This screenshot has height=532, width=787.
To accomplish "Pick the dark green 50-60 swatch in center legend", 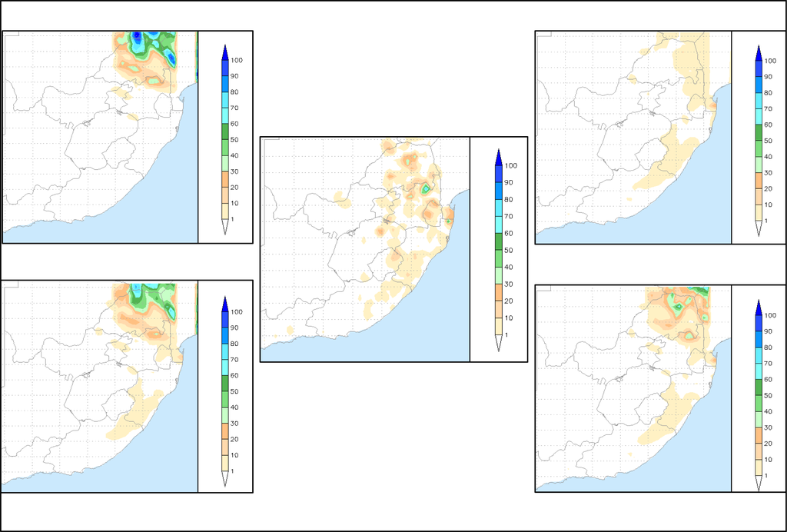I will 498,241.
